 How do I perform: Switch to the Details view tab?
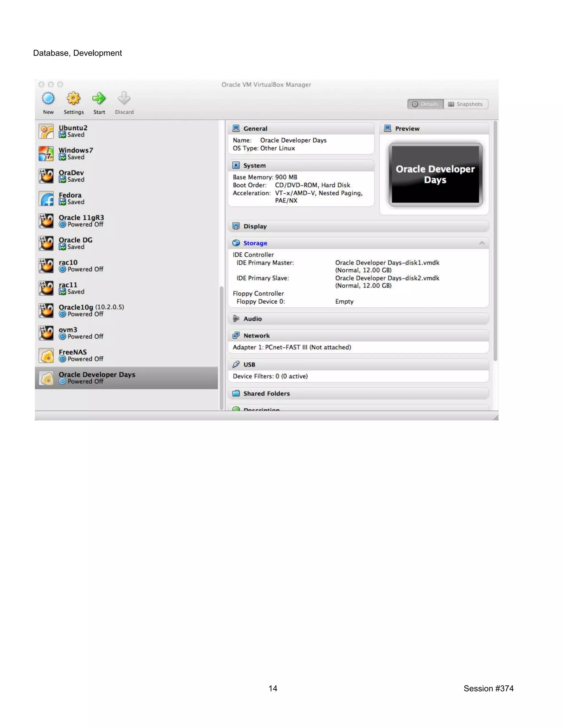pos(426,104)
